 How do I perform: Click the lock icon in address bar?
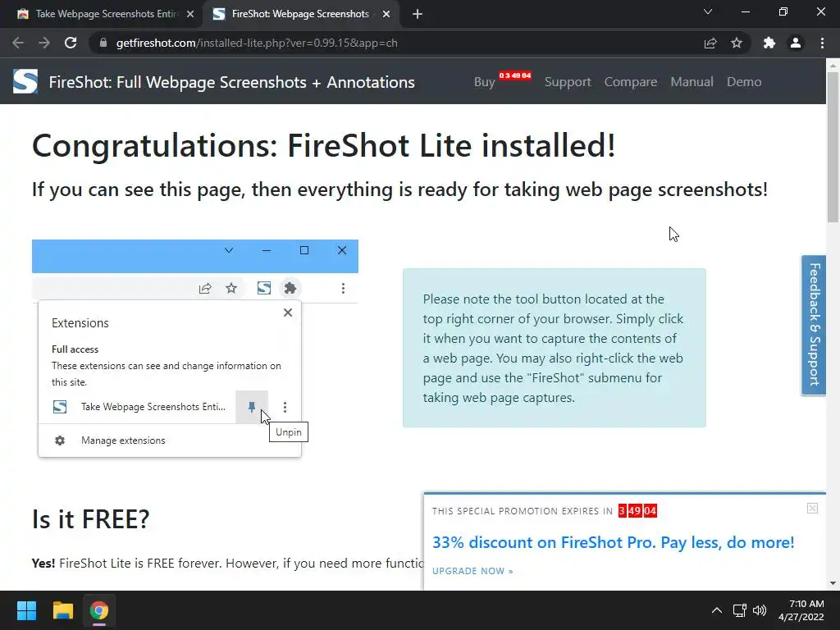(103, 43)
